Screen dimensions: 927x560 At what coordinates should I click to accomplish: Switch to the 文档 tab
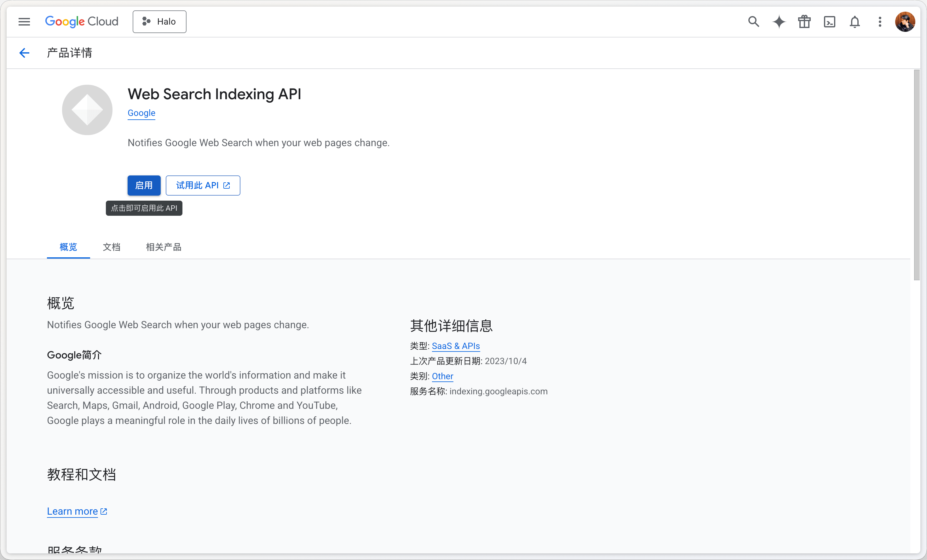click(112, 247)
